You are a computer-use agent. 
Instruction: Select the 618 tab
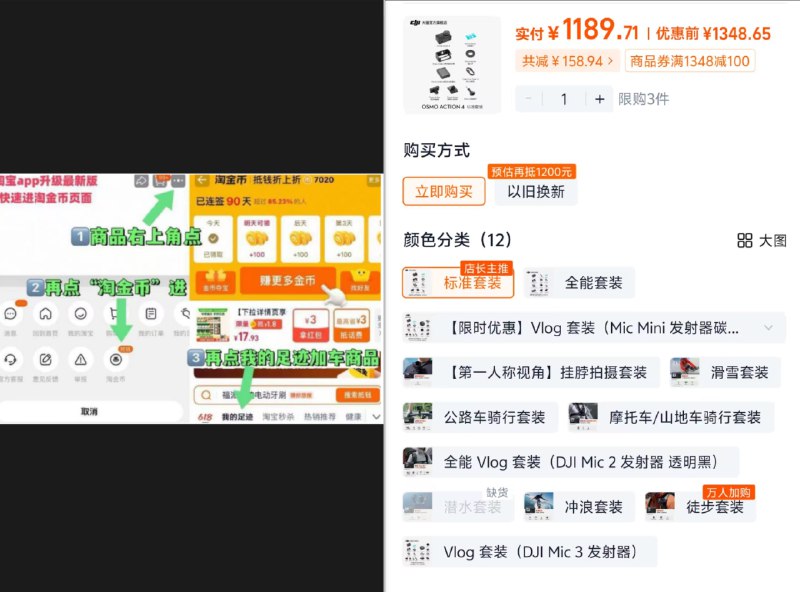coord(205,417)
